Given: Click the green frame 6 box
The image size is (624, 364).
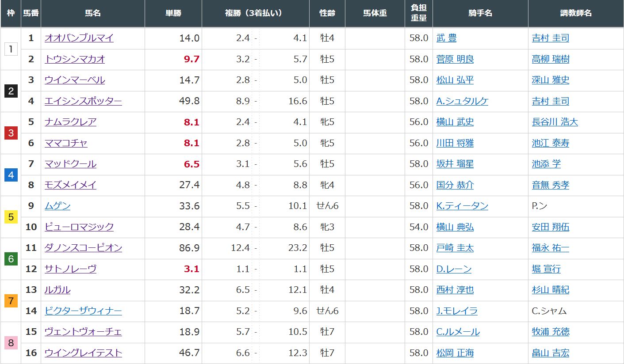Looking at the screenshot, I should point(11,259).
